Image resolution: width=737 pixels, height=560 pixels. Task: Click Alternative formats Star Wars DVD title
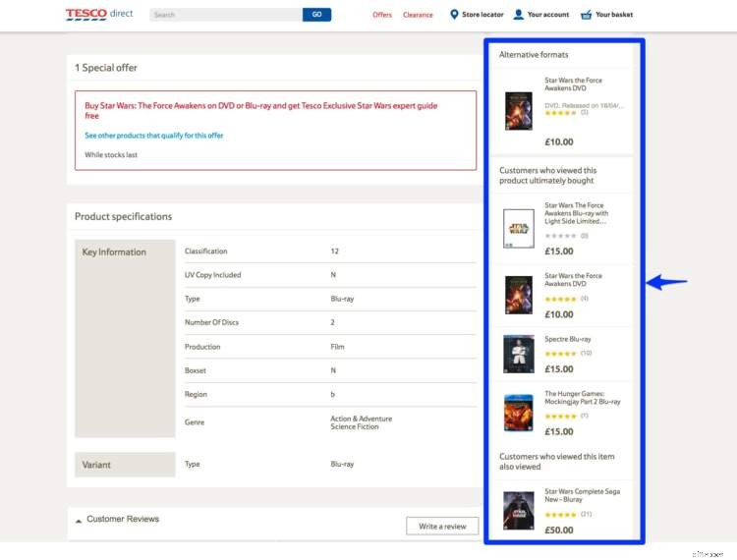pos(573,84)
